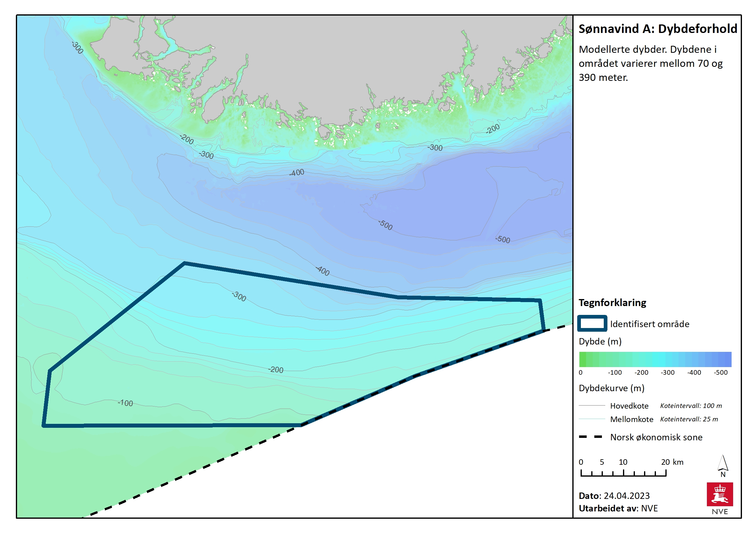Click the Hovedkote line symbol
This screenshot has height=534, width=756.
click(x=592, y=406)
